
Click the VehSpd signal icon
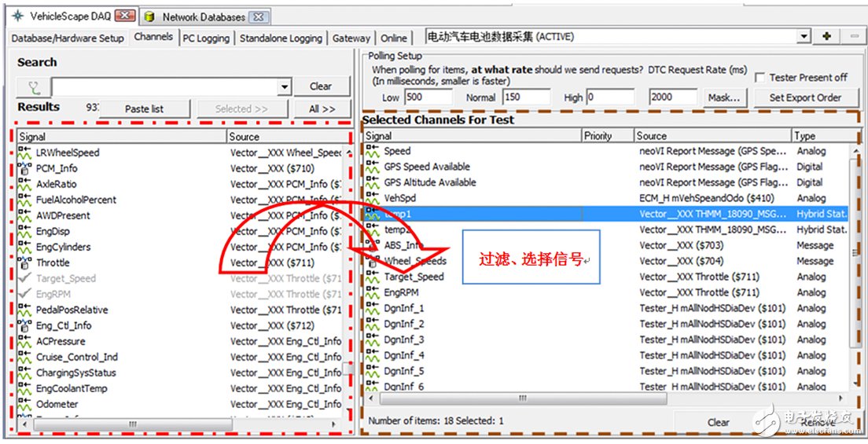pyautogui.click(x=372, y=198)
